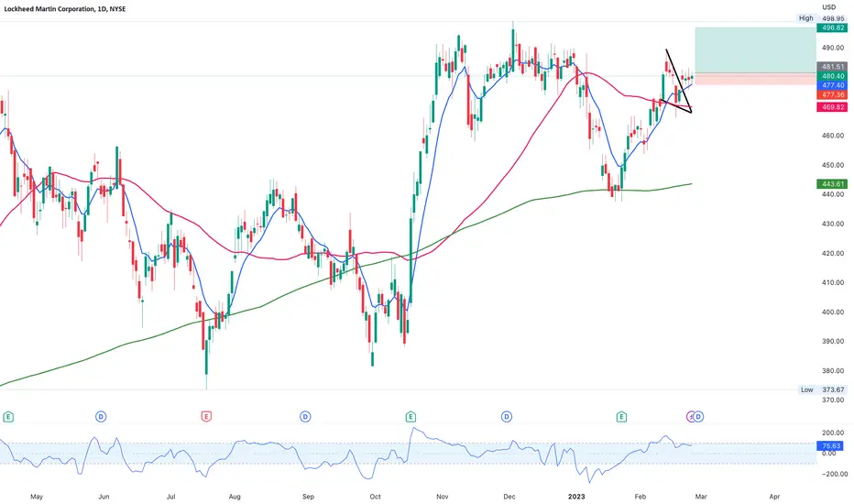Click the green long position profit zone
The image size is (854, 504).
[x=755, y=49]
